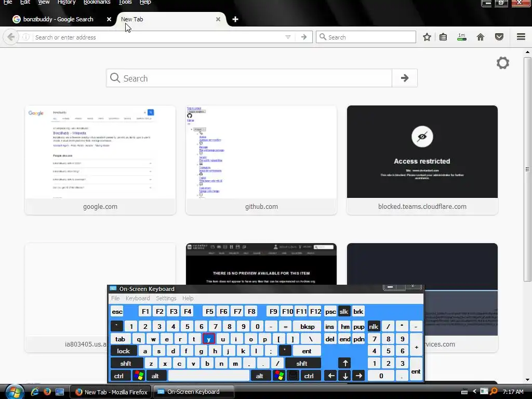Close the New Tab tab
The image size is (532, 399).
click(x=218, y=19)
